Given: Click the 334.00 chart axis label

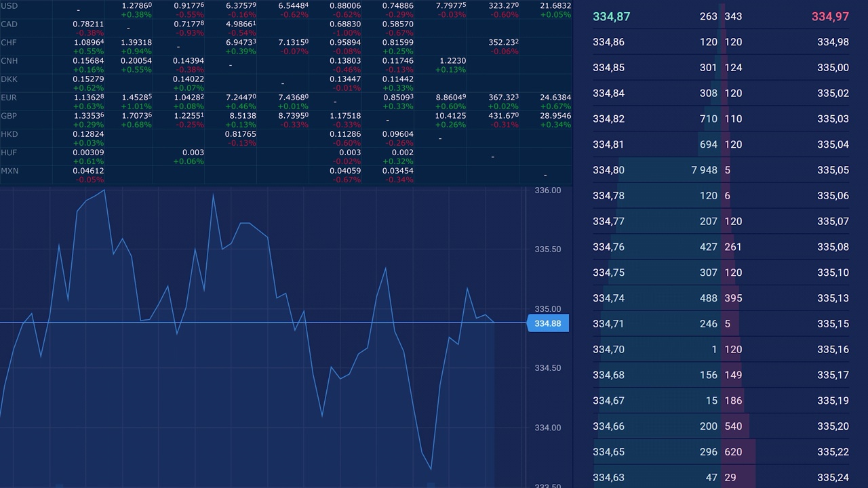Looking at the screenshot, I should [x=548, y=428].
